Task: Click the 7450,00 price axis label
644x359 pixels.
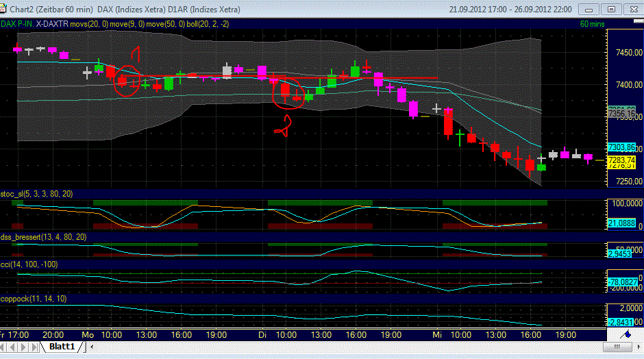Action: [629, 53]
